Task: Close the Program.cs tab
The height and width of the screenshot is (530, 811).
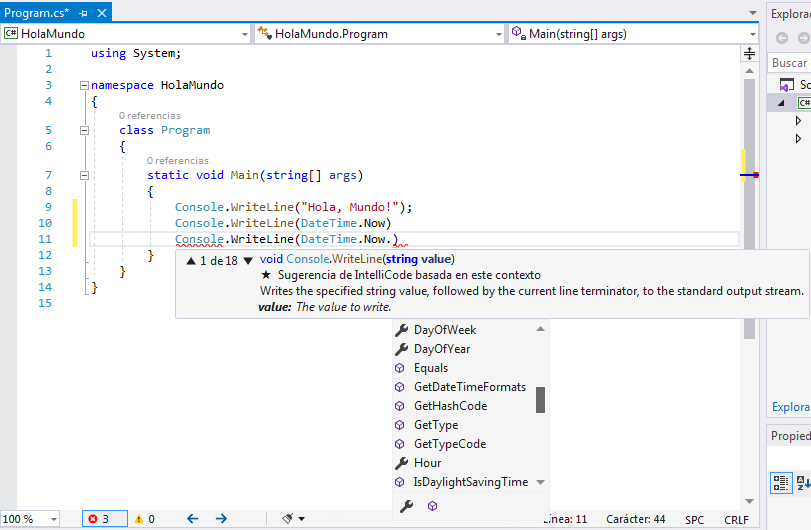Action: [x=101, y=12]
